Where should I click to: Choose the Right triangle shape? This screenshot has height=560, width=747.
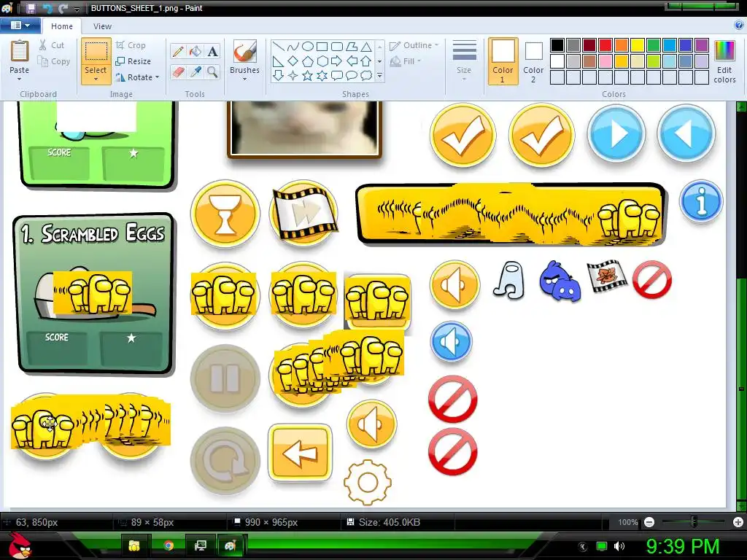(279, 61)
